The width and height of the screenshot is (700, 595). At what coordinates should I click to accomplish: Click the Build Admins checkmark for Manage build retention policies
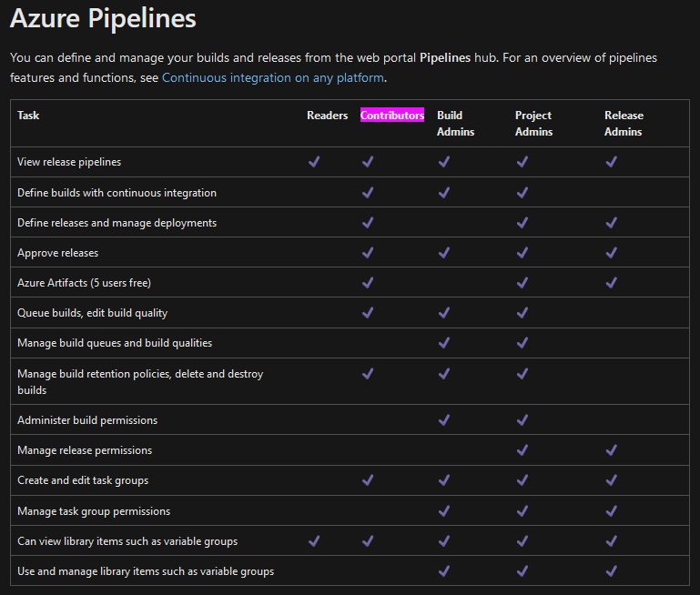pos(444,374)
